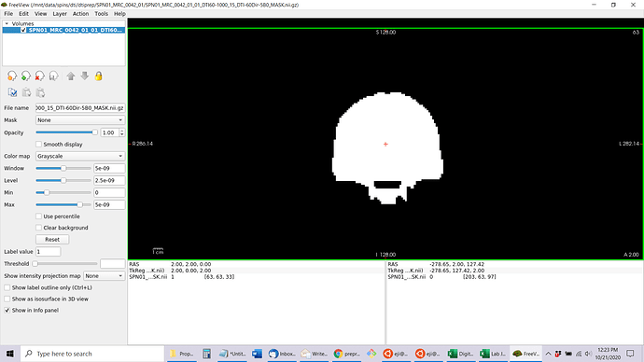Enable Use percentile checkbox

[38, 216]
